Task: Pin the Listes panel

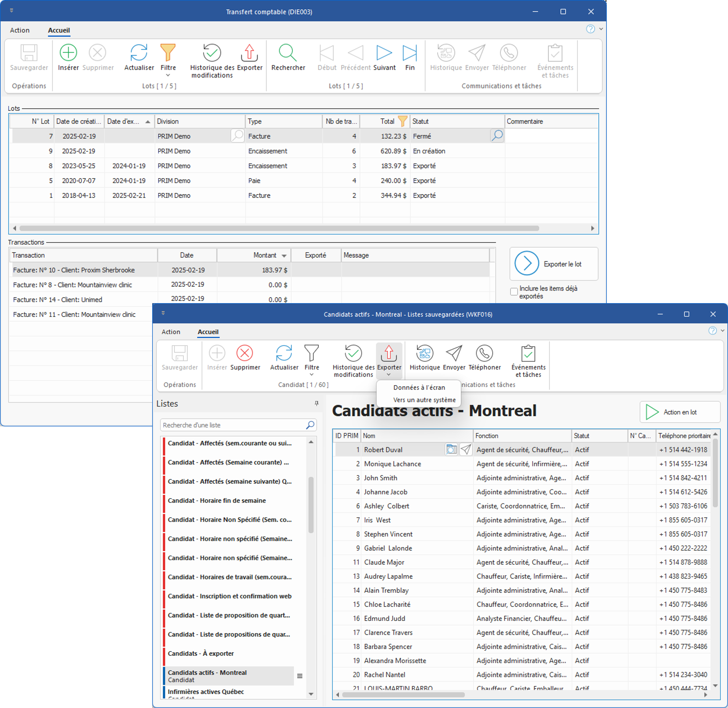Action: tap(317, 403)
